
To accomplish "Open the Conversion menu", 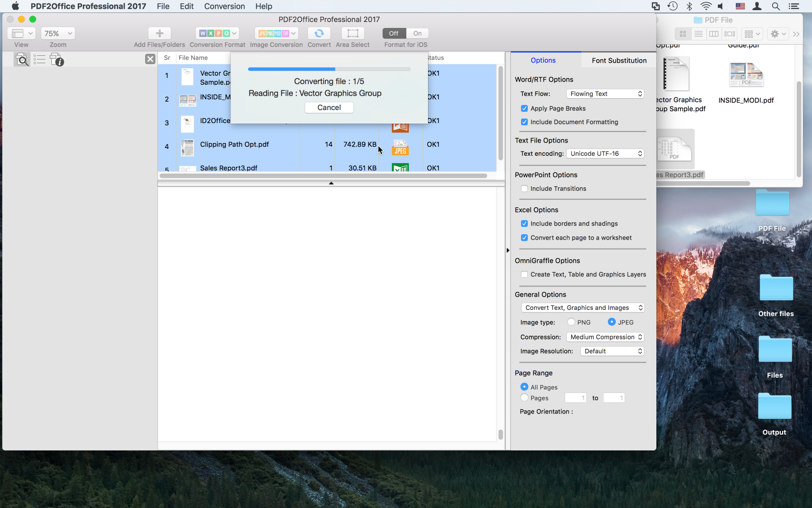I will (x=225, y=6).
